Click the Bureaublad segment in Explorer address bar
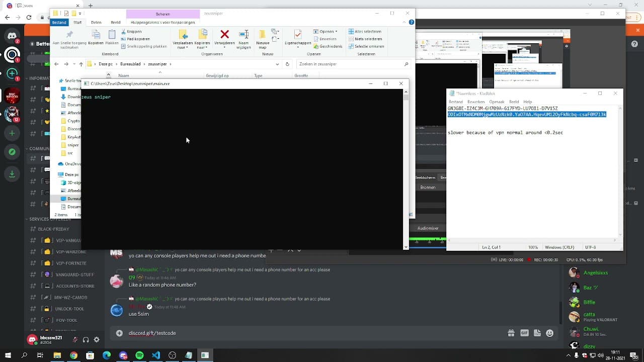 click(x=130, y=64)
